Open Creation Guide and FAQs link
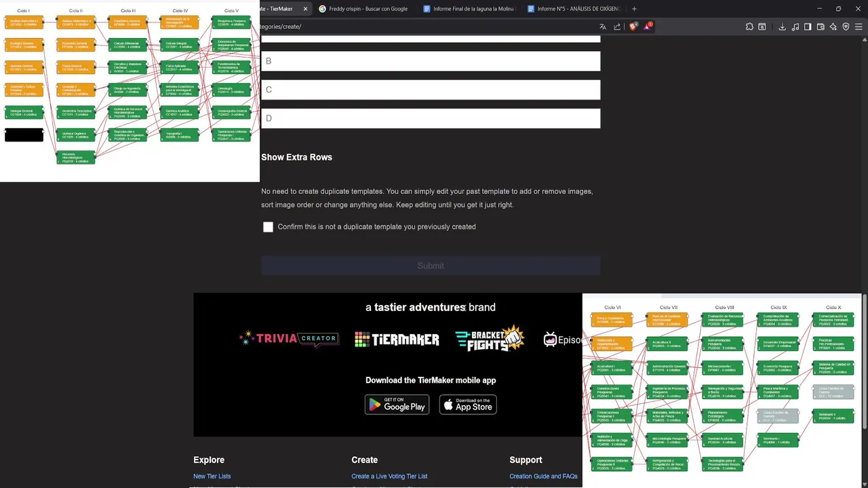Image resolution: width=868 pixels, height=488 pixels. (543, 476)
